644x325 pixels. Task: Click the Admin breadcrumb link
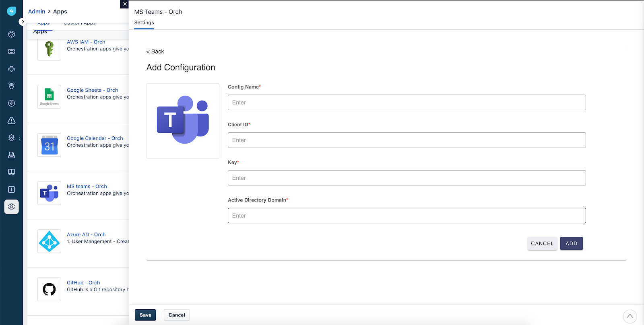(37, 11)
